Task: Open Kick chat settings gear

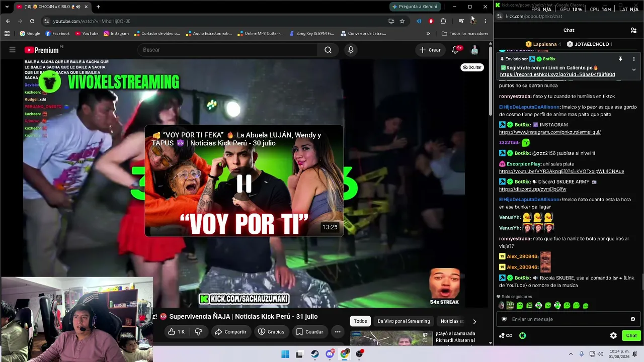Action: point(613,335)
